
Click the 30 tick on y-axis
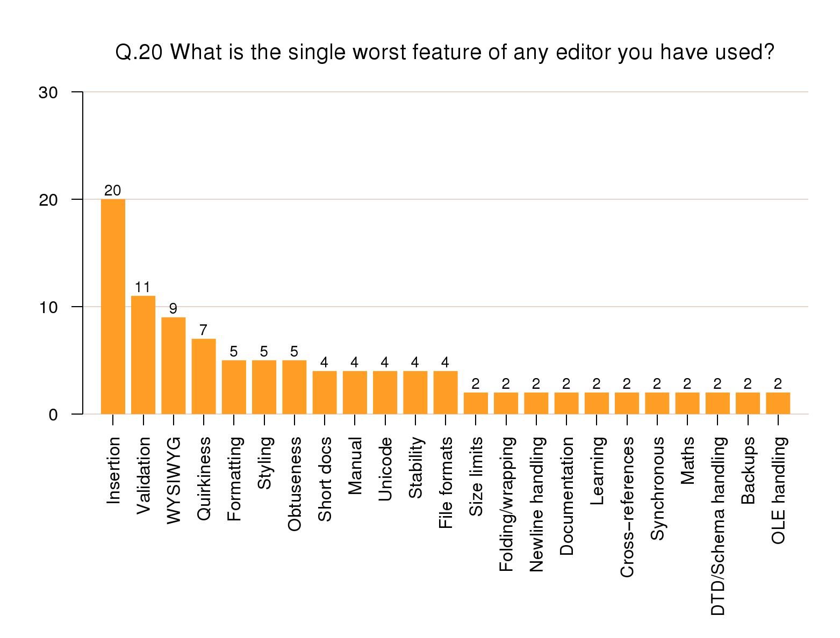click(x=48, y=92)
